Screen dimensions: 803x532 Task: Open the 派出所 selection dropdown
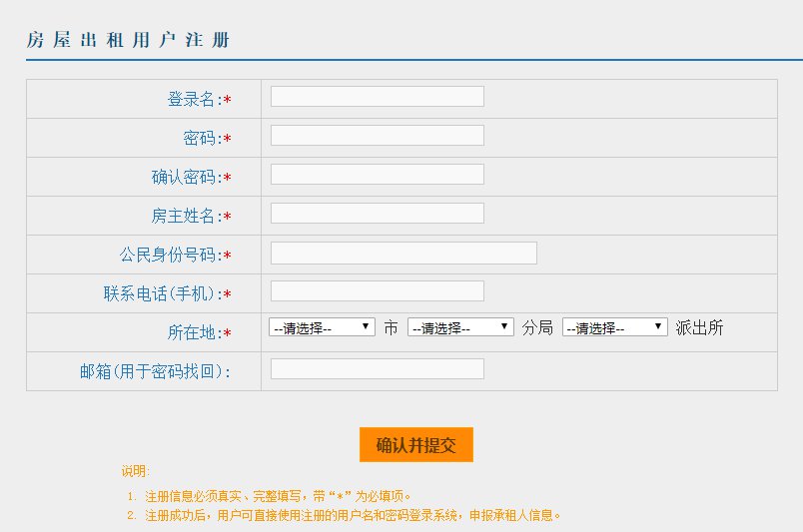[614, 327]
